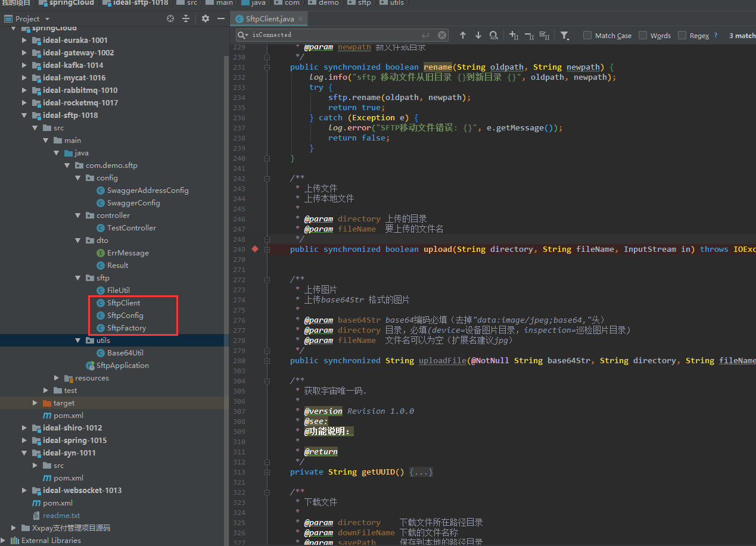Expand the resources folder
Viewport: 756px width, 546px height.
(56, 377)
